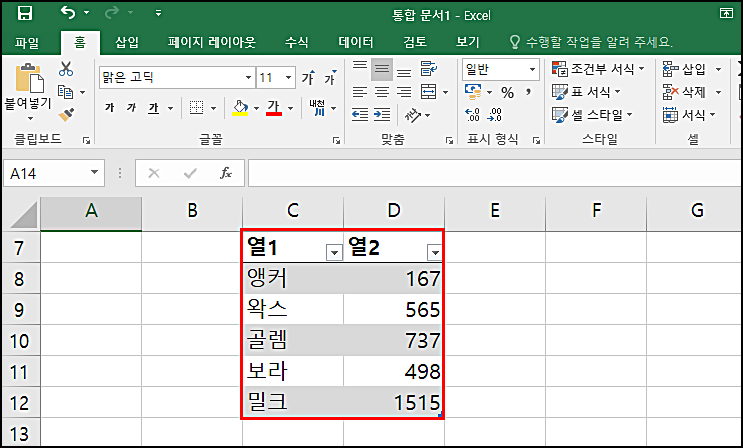743x448 pixels.
Task: Open the 열1 filter dropdown
Action: coord(334,253)
